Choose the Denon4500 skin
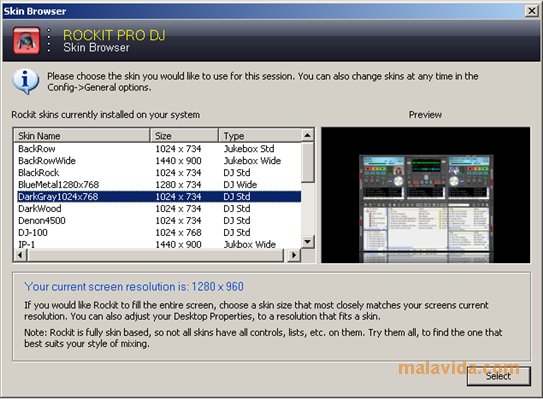 (x=159, y=221)
